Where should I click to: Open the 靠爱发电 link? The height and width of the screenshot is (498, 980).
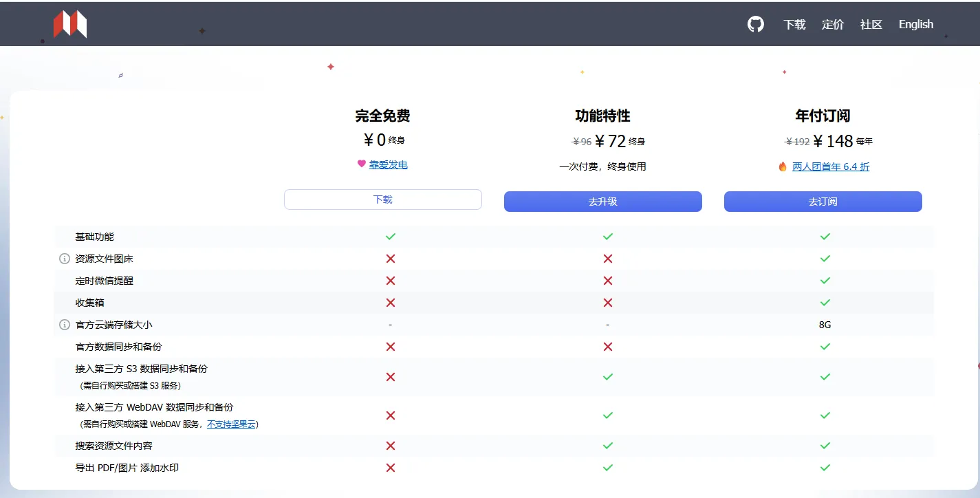pos(389,164)
